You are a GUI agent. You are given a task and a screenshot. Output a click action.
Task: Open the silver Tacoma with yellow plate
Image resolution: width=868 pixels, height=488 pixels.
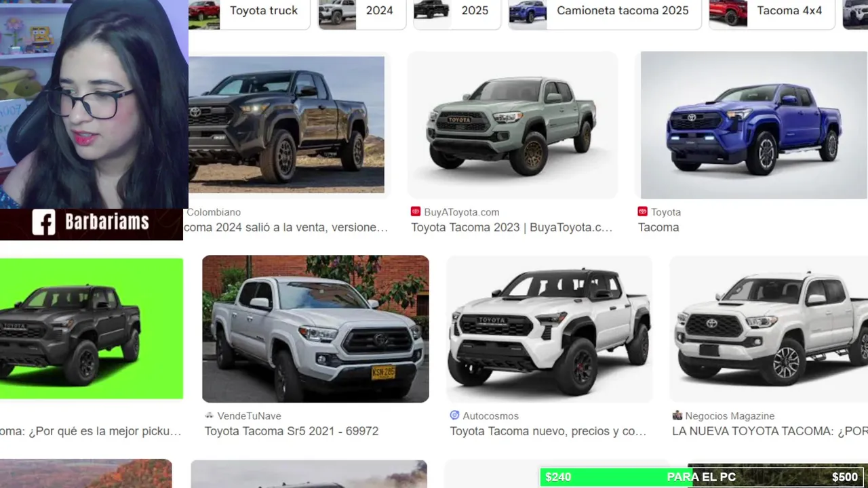coord(315,329)
